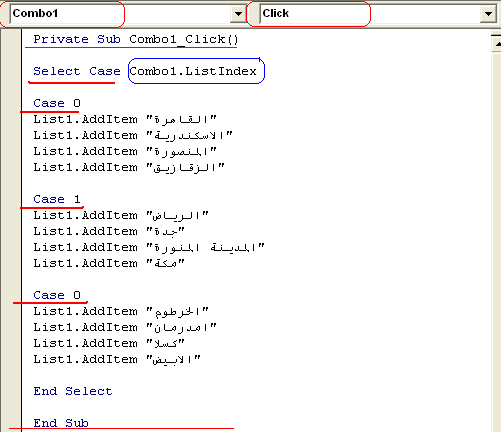
Task: Open the Click procedure dropdown arrow
Action: [x=488, y=14]
